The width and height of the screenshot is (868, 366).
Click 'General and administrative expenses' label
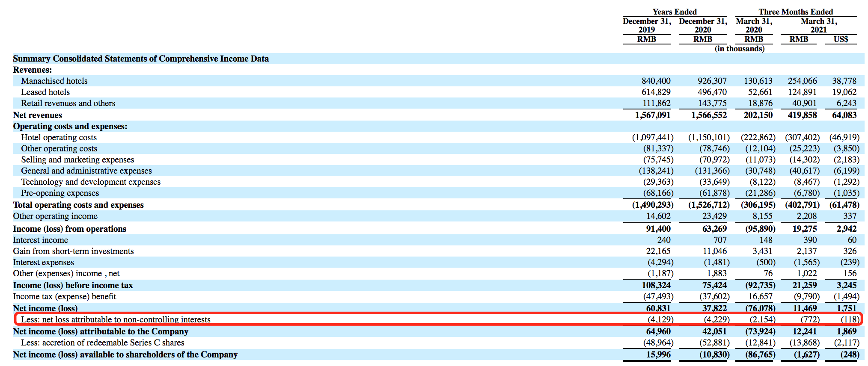click(x=86, y=171)
